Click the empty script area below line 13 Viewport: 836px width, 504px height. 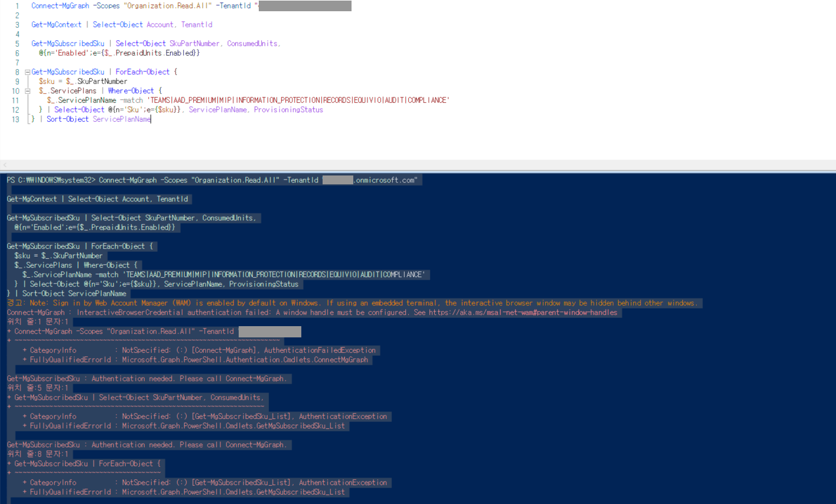point(414,142)
